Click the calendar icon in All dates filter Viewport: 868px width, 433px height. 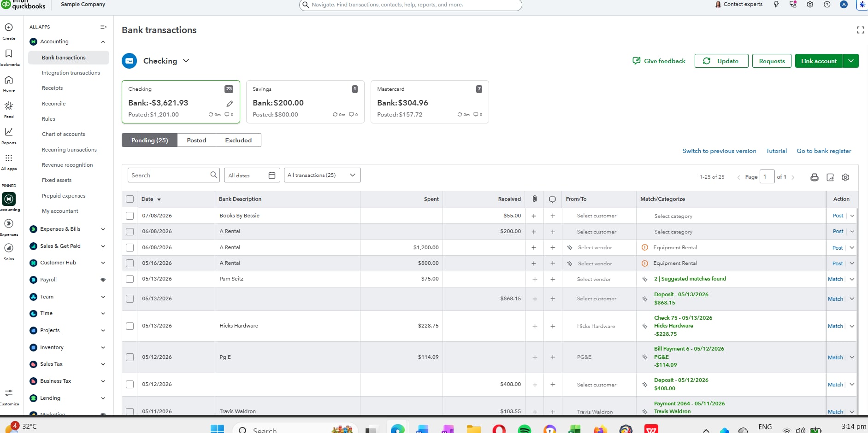click(x=272, y=176)
